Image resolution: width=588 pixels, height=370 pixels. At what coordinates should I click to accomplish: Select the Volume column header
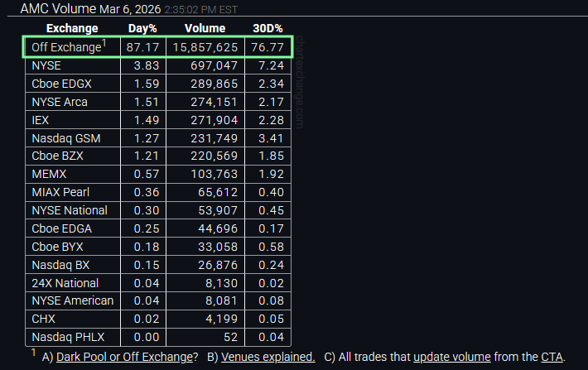205,28
